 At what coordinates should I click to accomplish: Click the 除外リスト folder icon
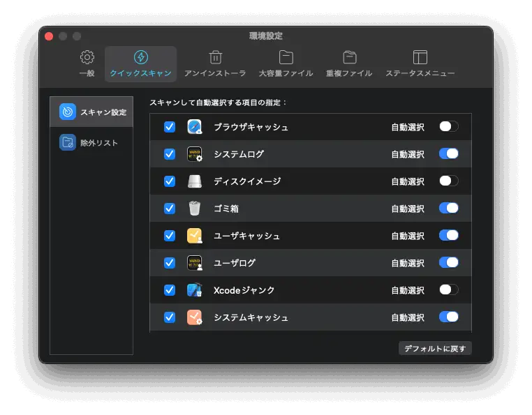coord(68,142)
